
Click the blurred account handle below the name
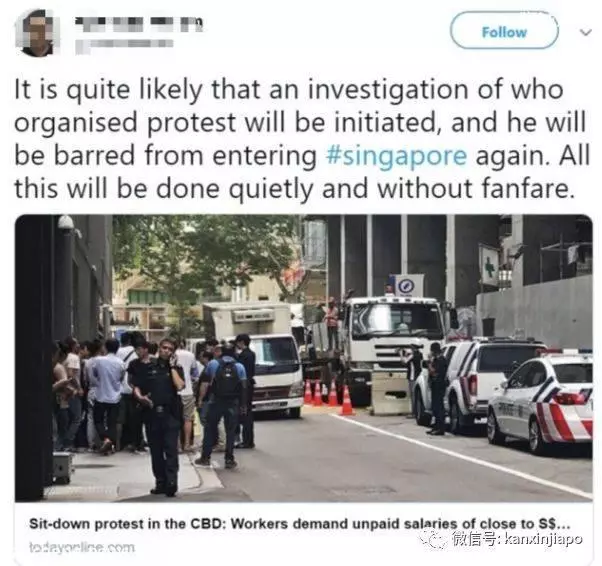coord(124,44)
